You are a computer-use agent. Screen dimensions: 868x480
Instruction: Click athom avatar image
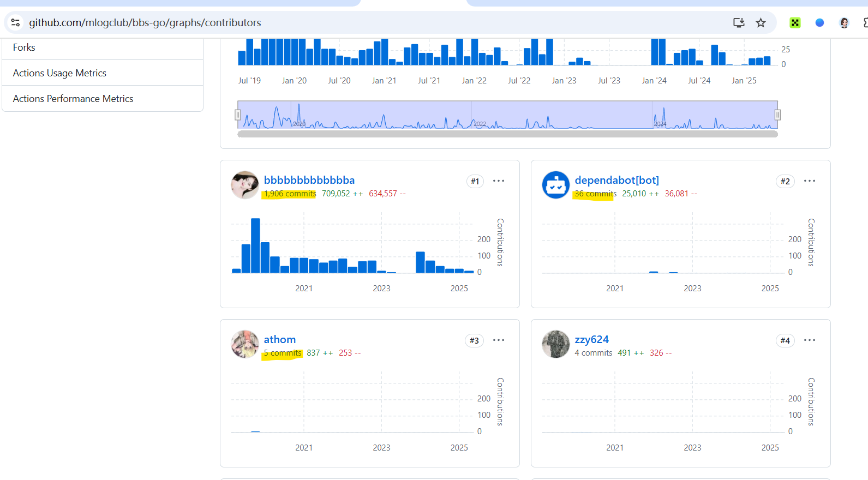click(x=245, y=344)
